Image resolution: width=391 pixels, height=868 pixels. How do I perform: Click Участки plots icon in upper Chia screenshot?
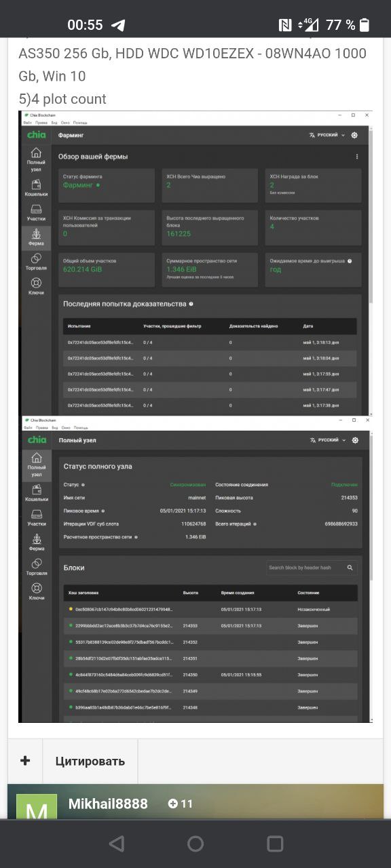[x=37, y=214]
